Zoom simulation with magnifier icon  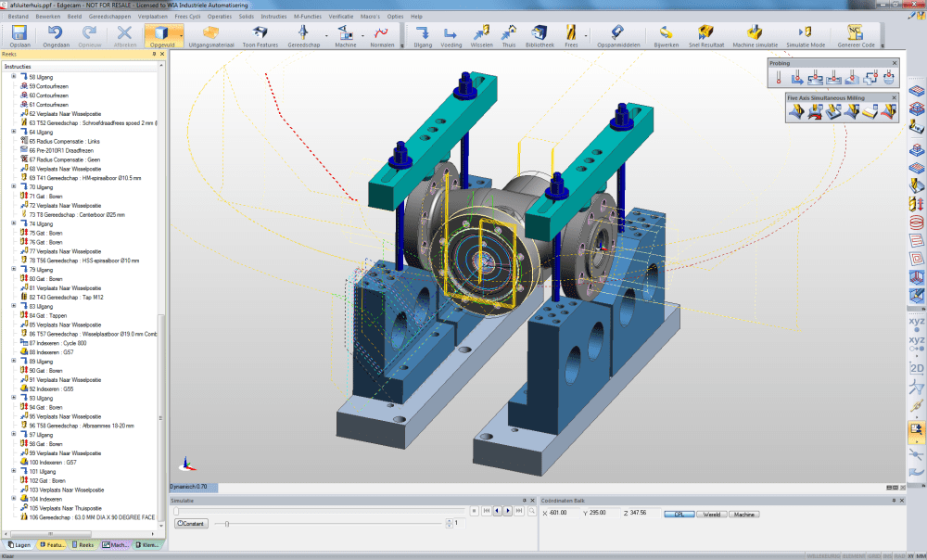(x=532, y=511)
